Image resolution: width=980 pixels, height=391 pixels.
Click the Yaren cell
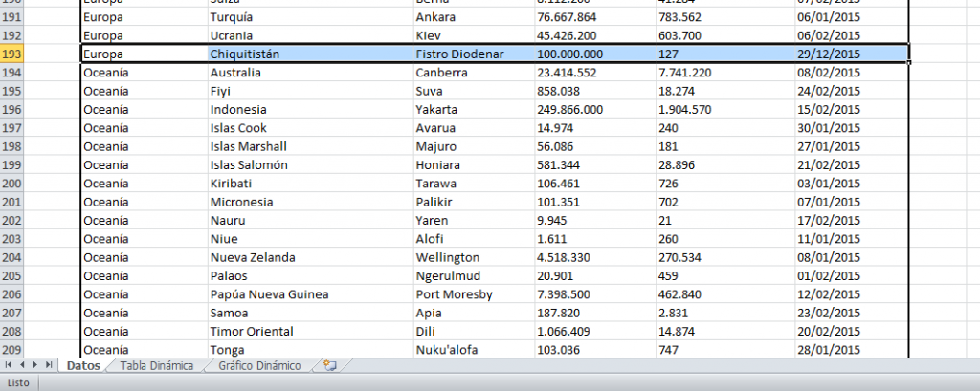click(x=474, y=221)
